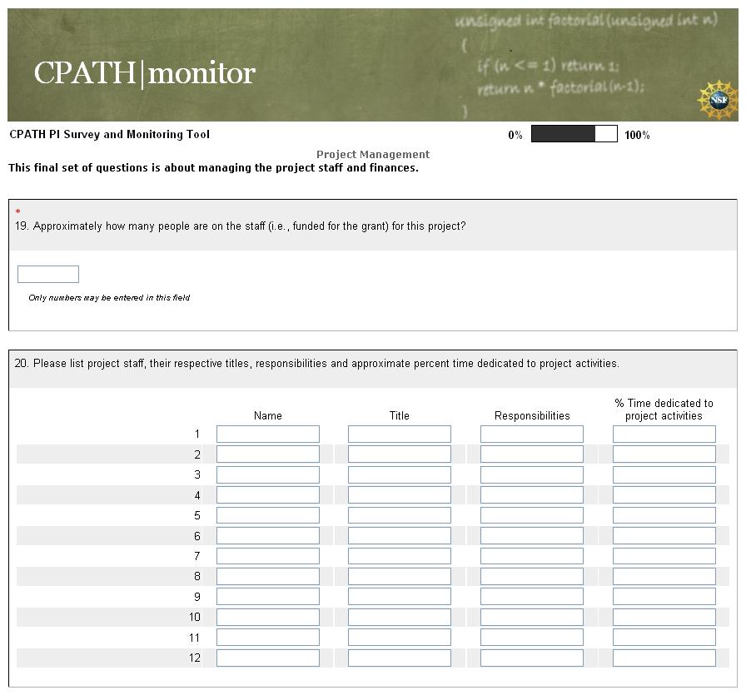The width and height of the screenshot is (746, 700).
Task: Focus the staff count number field
Action: [48, 275]
